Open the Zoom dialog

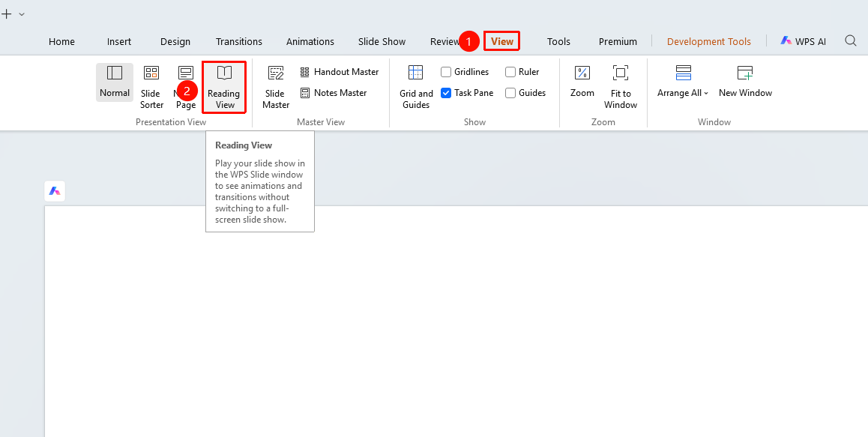click(582, 82)
